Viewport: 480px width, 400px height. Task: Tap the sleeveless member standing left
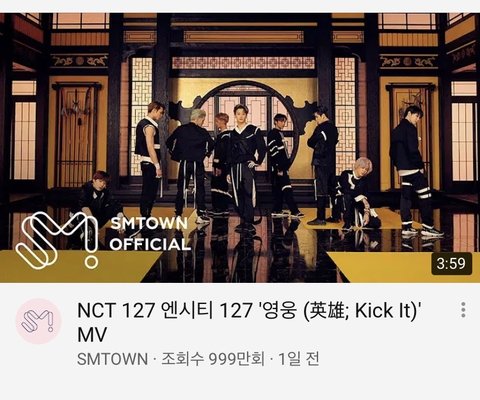pyautogui.click(x=149, y=158)
